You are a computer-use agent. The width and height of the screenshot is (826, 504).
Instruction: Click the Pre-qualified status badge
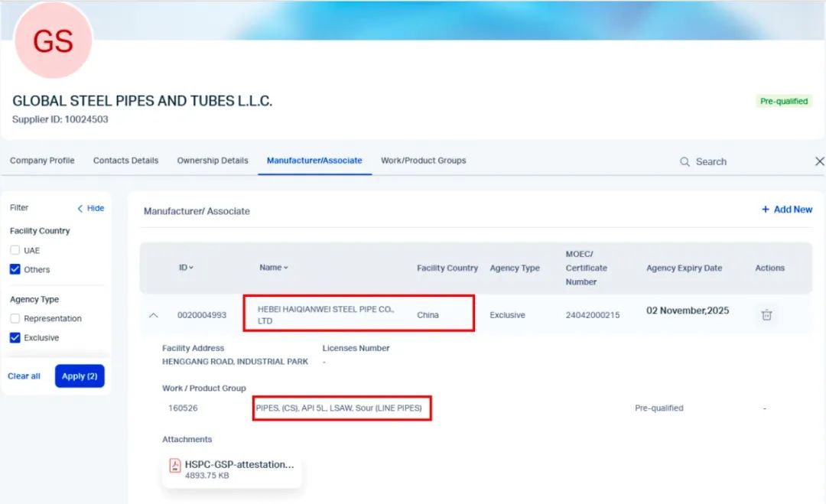[x=784, y=101]
